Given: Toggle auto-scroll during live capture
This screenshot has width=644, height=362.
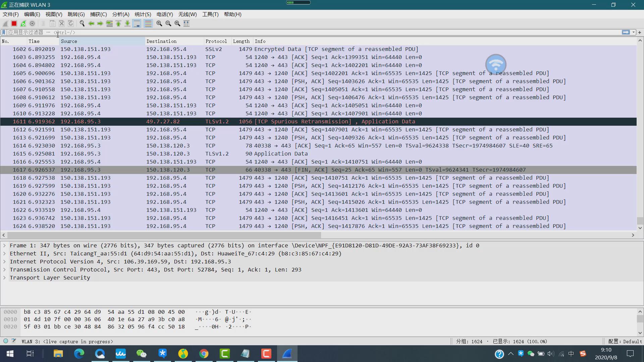Looking at the screenshot, I should 137,23.
